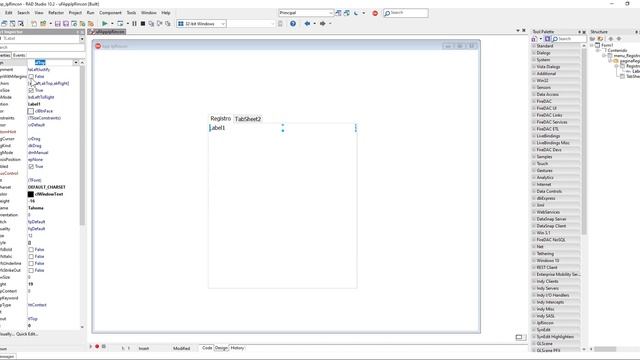Click the Structure panel move-up arrow icon
This screenshot has height=360, width=640.
coord(611,39)
